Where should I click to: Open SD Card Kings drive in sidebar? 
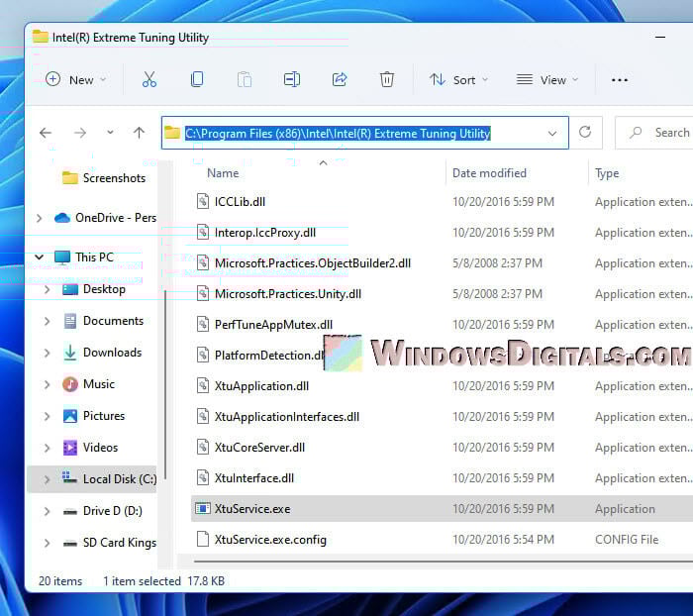click(x=120, y=543)
